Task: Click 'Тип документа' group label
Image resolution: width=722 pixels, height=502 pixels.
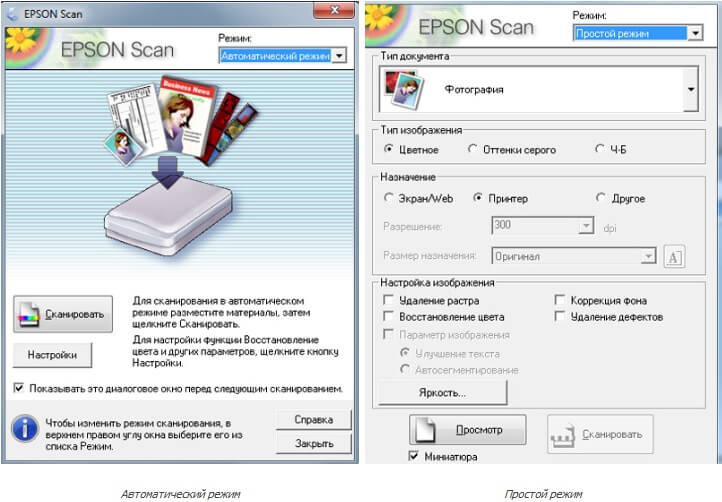Action: pos(414,56)
